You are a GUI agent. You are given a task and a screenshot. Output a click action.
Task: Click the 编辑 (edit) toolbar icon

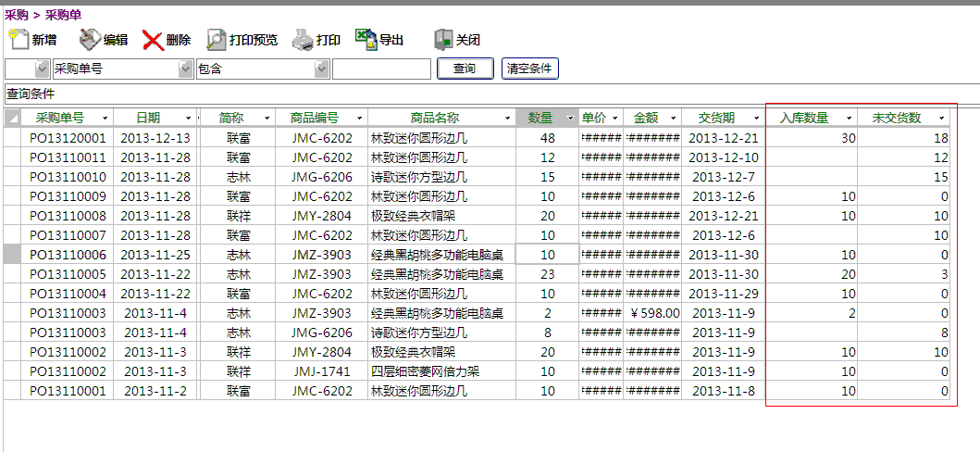pos(90,40)
